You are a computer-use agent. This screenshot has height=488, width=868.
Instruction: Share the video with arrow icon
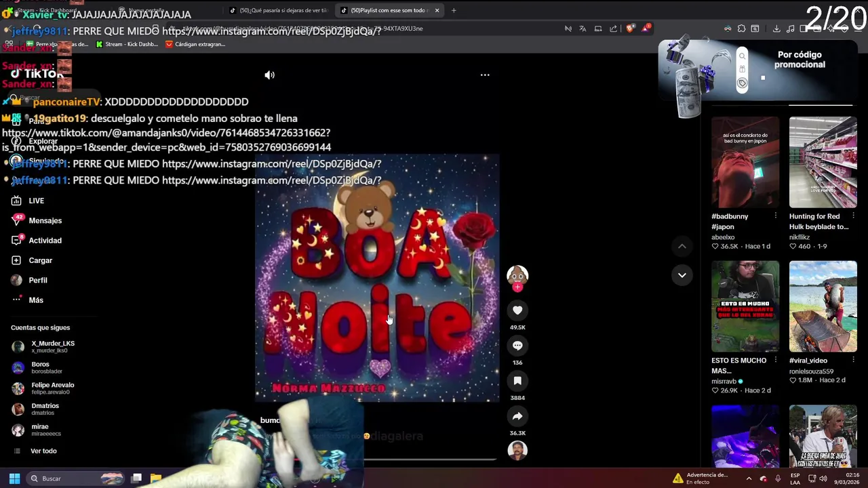(x=517, y=416)
